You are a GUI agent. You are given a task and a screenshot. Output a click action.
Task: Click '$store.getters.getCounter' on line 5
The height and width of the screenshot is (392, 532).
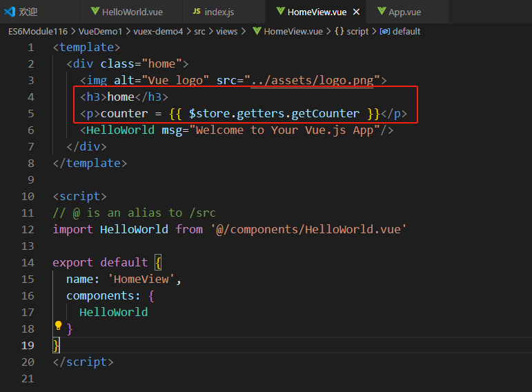click(x=274, y=114)
